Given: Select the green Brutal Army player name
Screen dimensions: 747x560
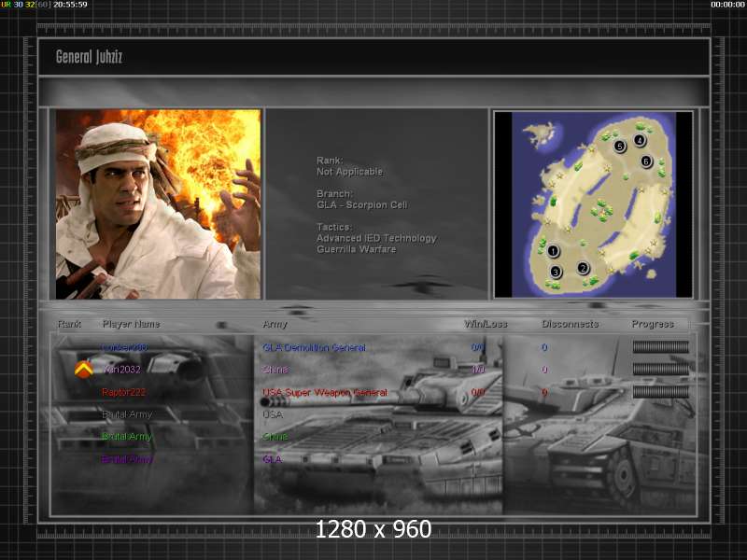Looking at the screenshot, I should pyautogui.click(x=127, y=437).
